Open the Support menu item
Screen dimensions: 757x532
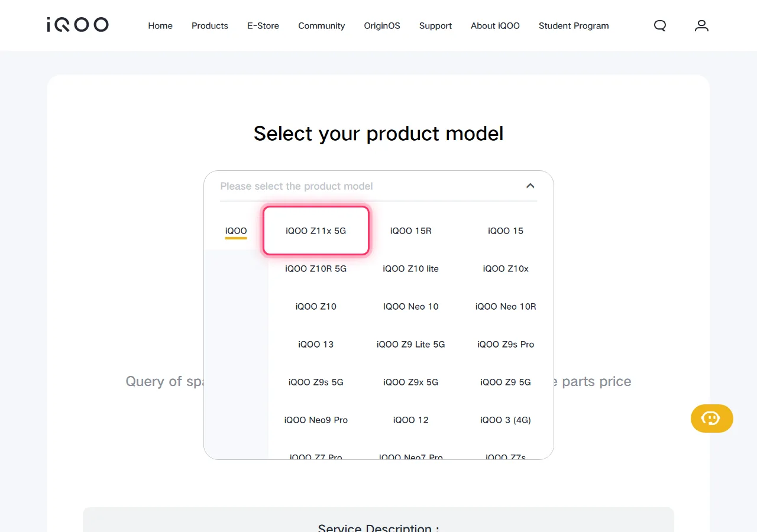[x=435, y=25]
